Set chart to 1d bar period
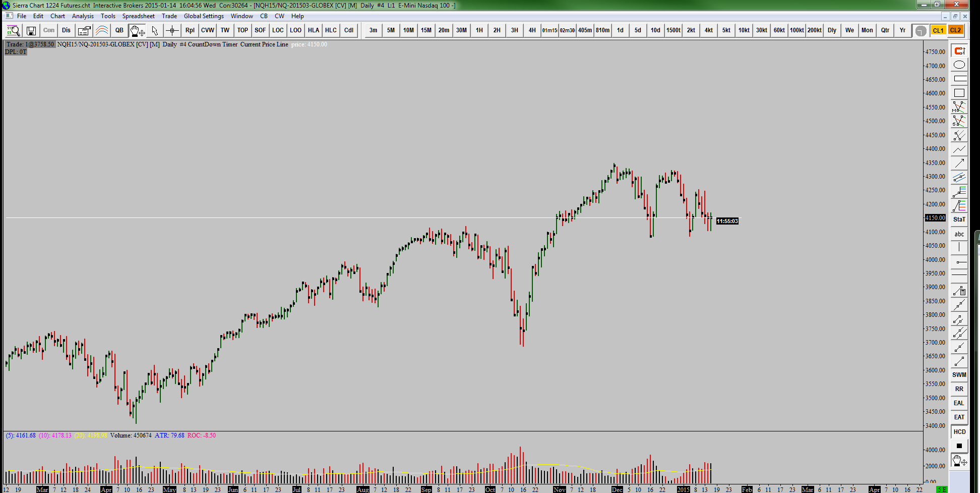 (x=620, y=30)
